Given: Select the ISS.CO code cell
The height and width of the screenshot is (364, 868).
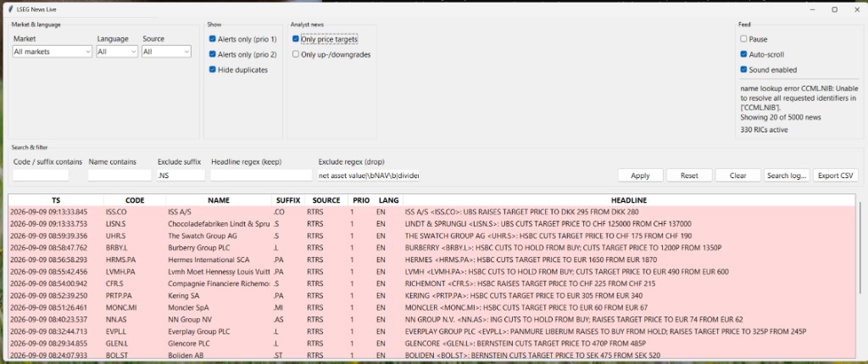Looking at the screenshot, I should click(x=135, y=211).
